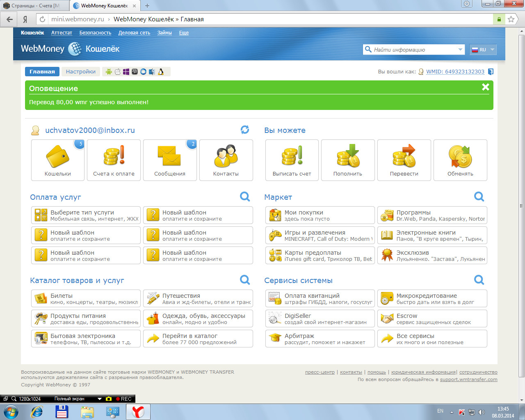
Task: Open the Еще menu in top navigation
Action: coord(184,33)
